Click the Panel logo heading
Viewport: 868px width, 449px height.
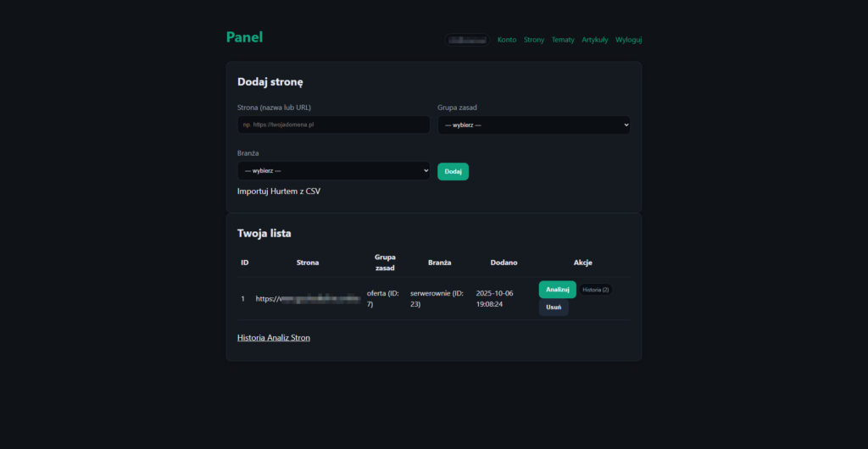point(244,37)
